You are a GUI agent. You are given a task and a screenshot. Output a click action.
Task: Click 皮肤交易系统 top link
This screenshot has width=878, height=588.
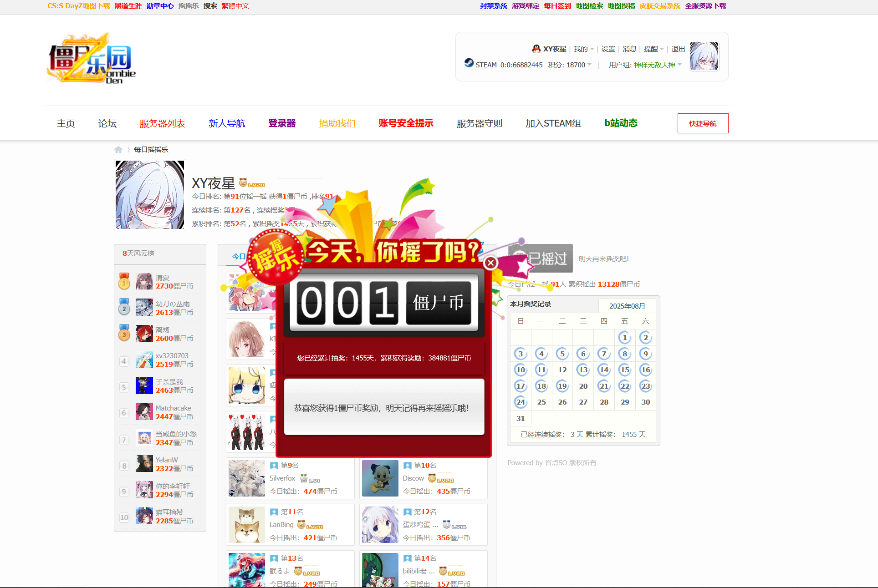pos(660,6)
